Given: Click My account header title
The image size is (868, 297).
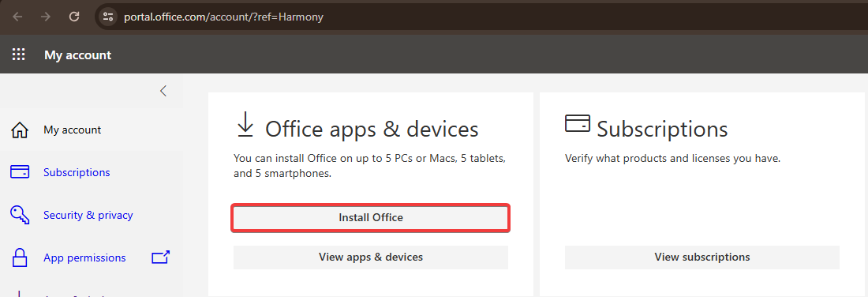Looking at the screenshot, I should point(77,55).
